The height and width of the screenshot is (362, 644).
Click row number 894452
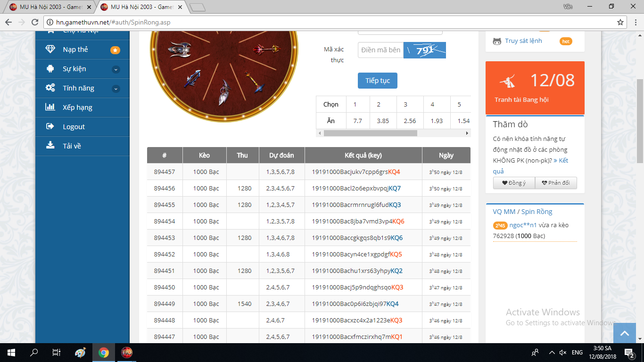[165, 255]
